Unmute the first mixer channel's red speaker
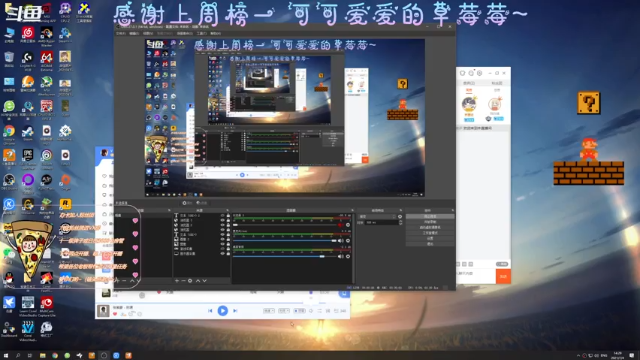Screen dimensions: 640x360 (x=341, y=225)
